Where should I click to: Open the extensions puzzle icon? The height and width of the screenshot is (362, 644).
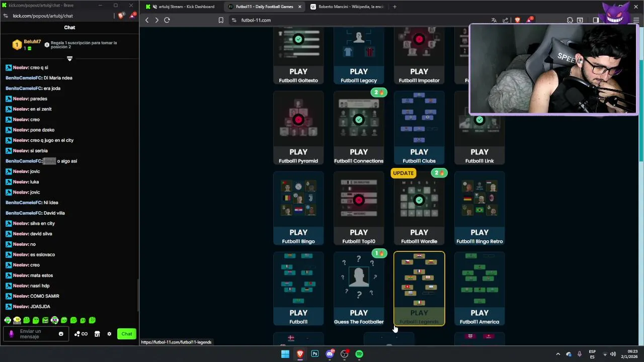[570, 20]
